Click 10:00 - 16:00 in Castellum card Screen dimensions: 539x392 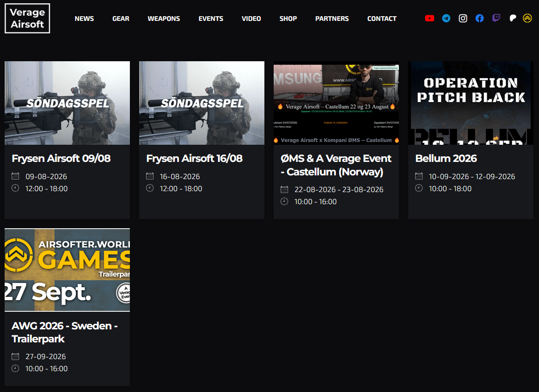click(315, 201)
